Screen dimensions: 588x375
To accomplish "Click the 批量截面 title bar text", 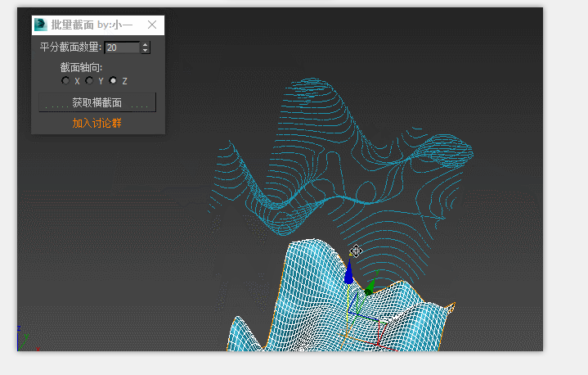I will click(x=72, y=25).
